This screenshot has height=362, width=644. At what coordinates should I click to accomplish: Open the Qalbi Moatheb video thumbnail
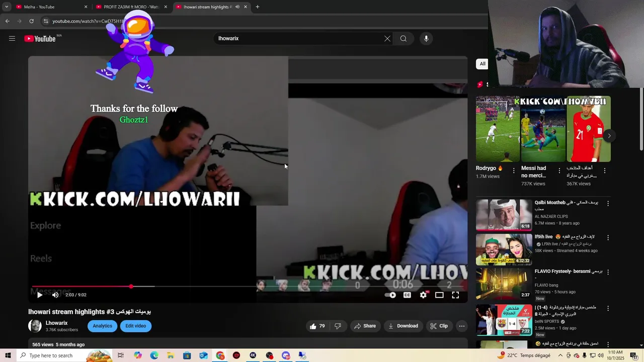coord(504,215)
